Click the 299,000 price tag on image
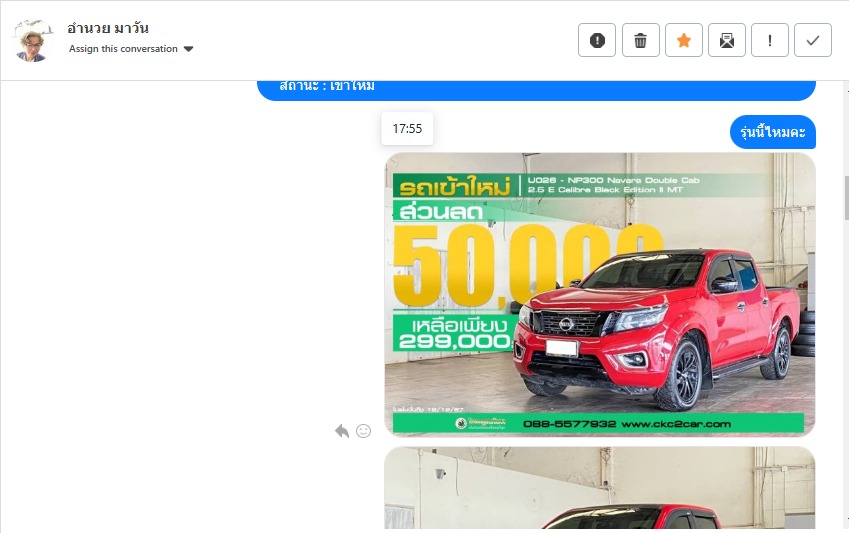 tap(453, 340)
